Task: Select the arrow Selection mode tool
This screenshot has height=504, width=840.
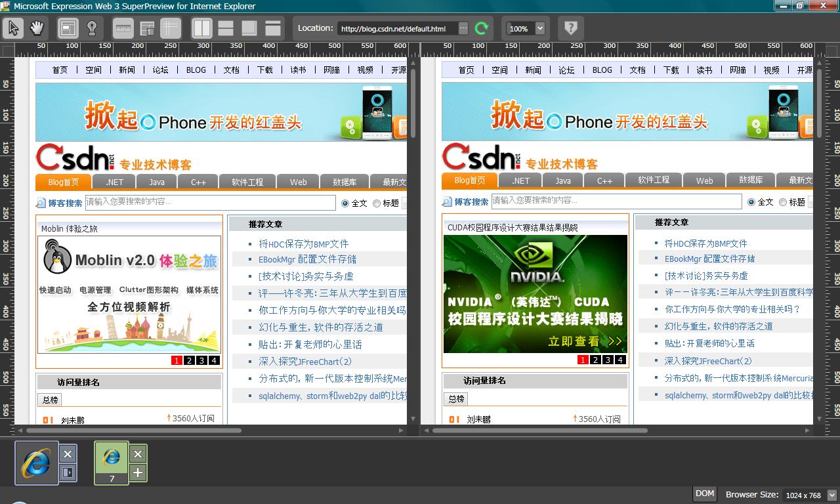Action: 13,28
